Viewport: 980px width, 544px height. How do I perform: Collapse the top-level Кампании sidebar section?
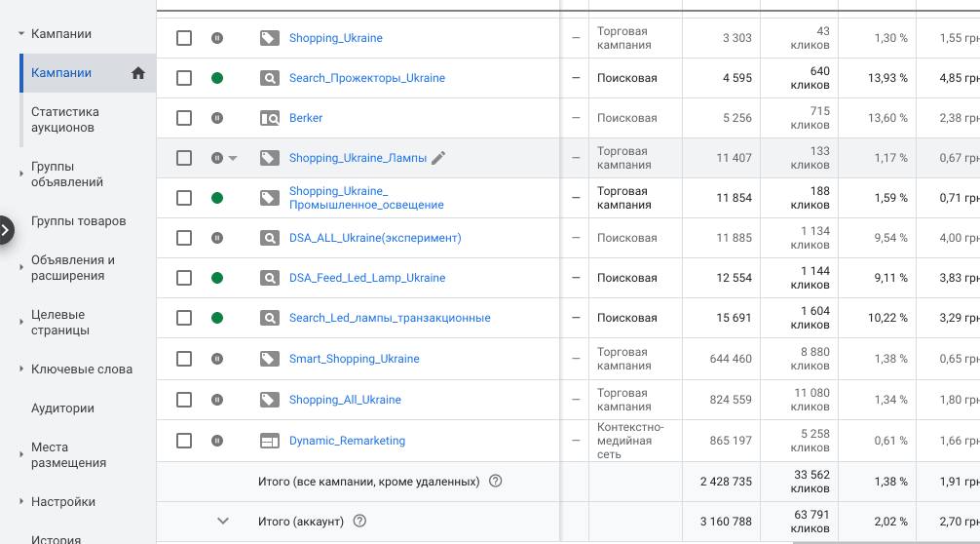click(x=21, y=34)
